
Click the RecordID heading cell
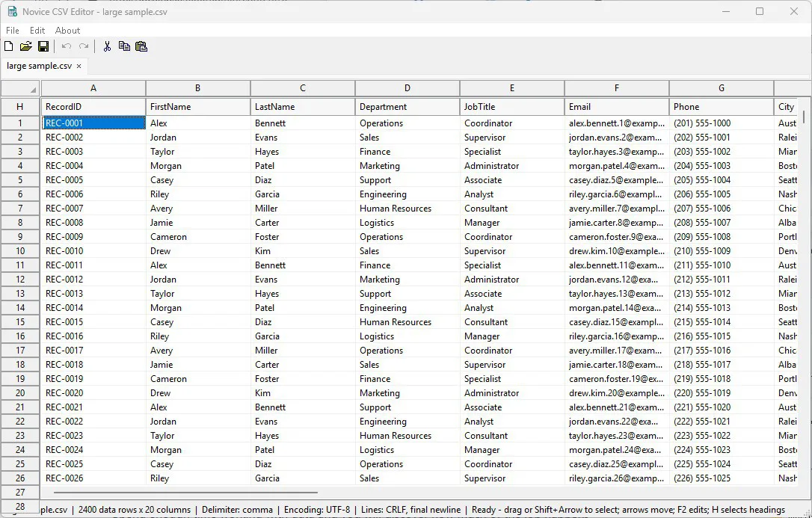pos(93,107)
